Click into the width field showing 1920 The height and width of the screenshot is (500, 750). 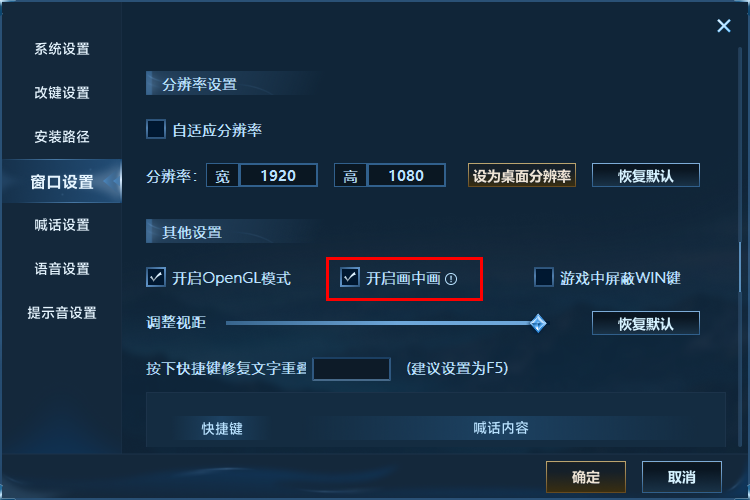pos(278,175)
